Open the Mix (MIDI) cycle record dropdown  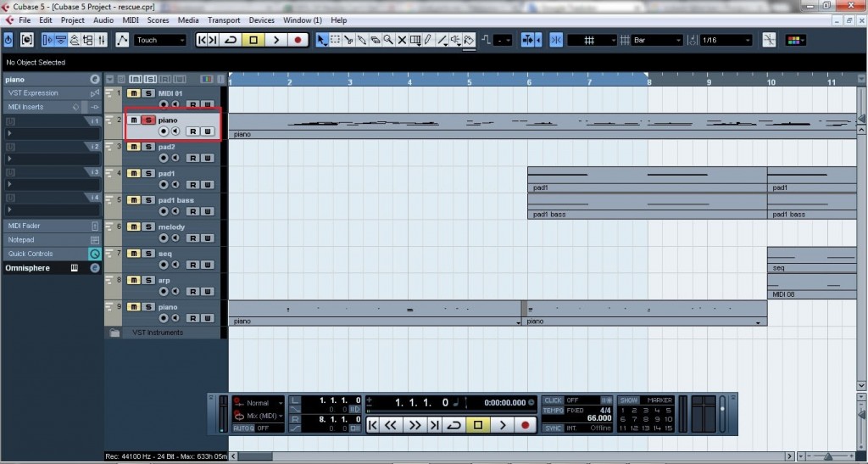pyautogui.click(x=259, y=416)
